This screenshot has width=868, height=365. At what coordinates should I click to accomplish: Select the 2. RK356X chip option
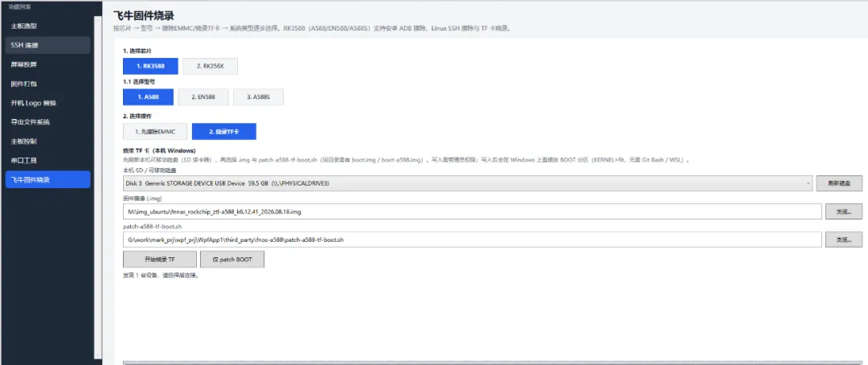210,66
